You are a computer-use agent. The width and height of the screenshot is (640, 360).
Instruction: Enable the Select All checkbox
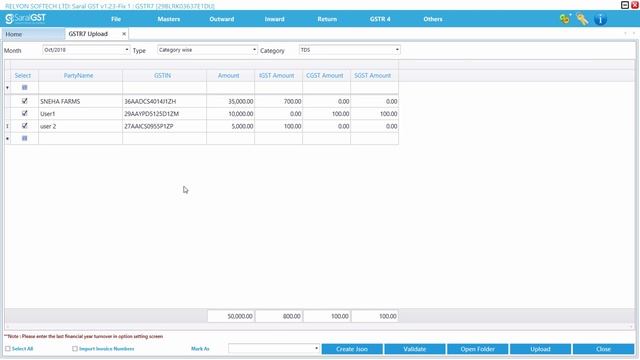coord(8,349)
